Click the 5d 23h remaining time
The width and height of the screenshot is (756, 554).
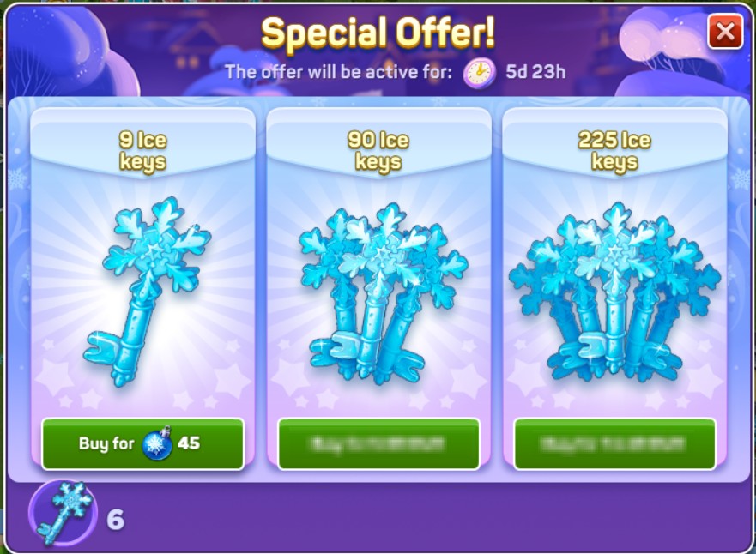(535, 72)
